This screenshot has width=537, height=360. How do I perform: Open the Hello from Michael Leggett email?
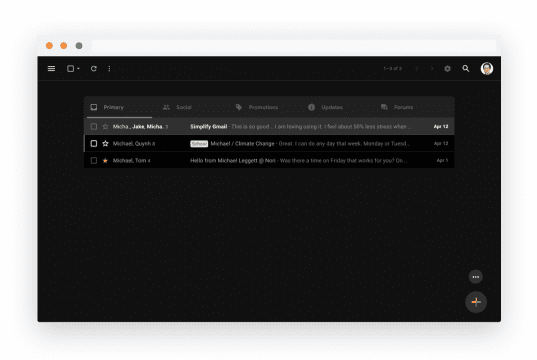coord(269,160)
